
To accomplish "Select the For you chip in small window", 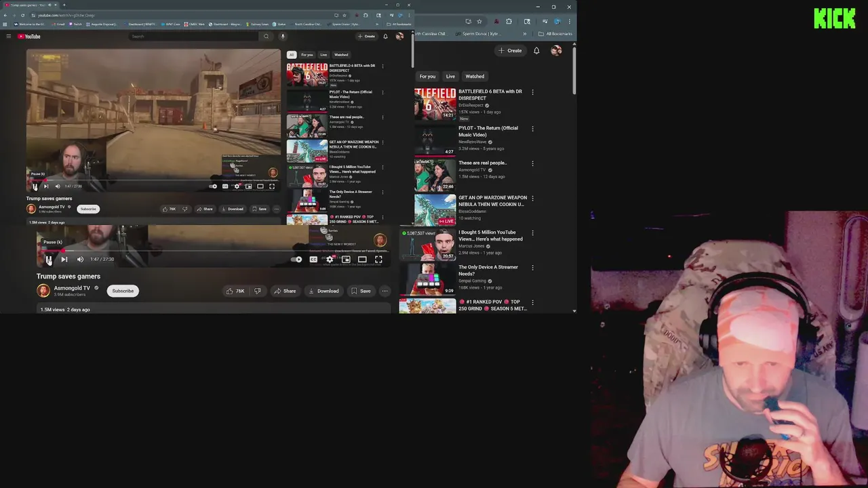I will (x=307, y=55).
